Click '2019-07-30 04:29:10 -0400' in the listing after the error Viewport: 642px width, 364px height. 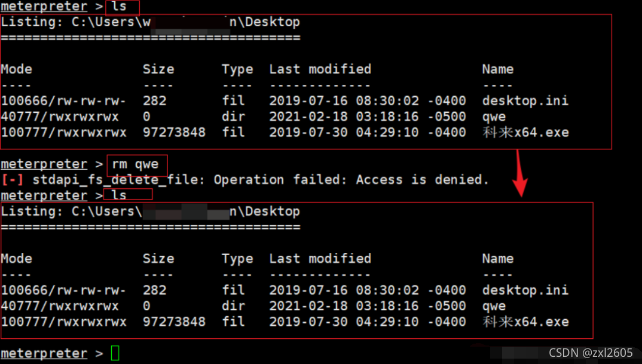pos(367,322)
